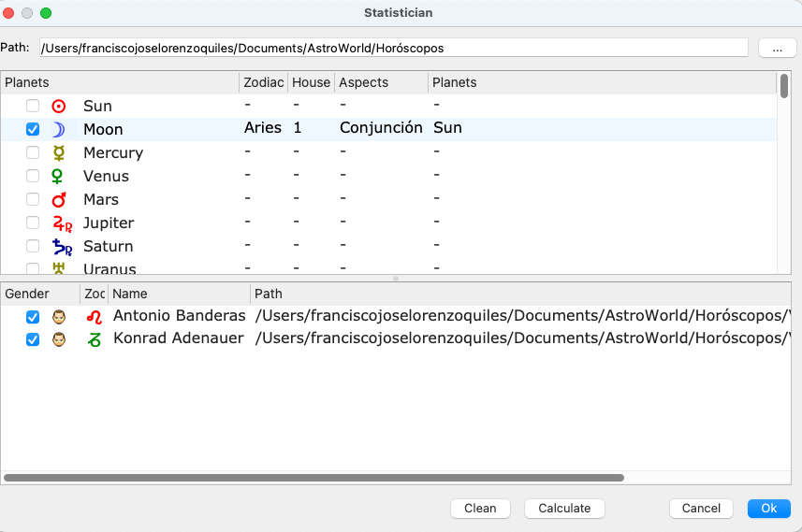
Task: Click the green Venus symbol
Action: pyautogui.click(x=59, y=176)
